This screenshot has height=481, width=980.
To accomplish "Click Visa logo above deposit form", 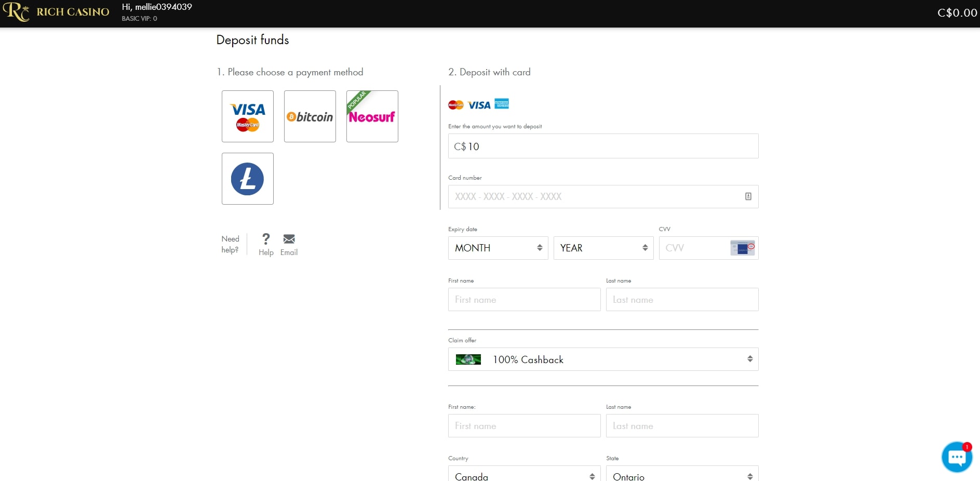I will coord(479,105).
